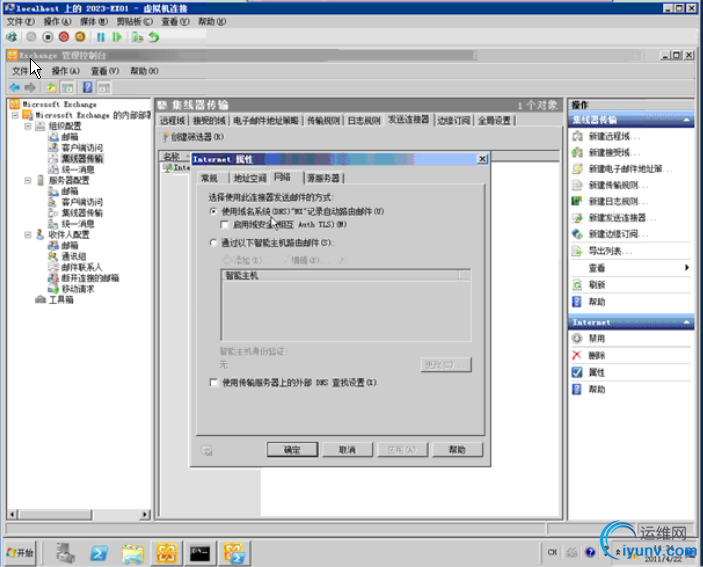Click 属性 under Internet actions
The height and width of the screenshot is (567, 703).
point(597,372)
